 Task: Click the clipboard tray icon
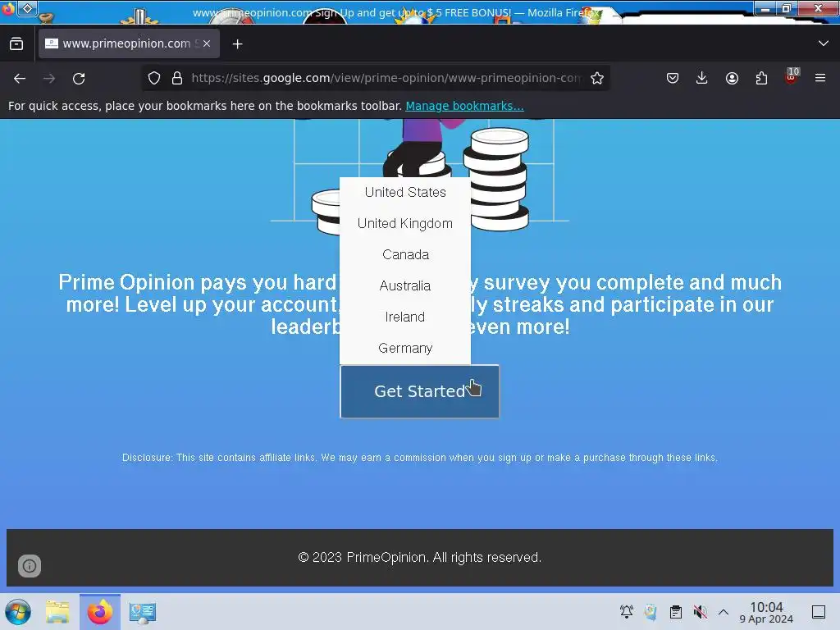pos(676,612)
